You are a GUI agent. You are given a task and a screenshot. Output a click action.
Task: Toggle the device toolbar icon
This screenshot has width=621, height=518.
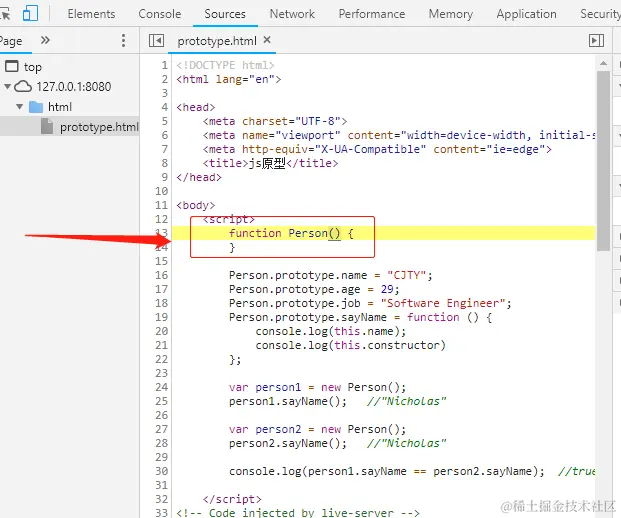(30, 13)
